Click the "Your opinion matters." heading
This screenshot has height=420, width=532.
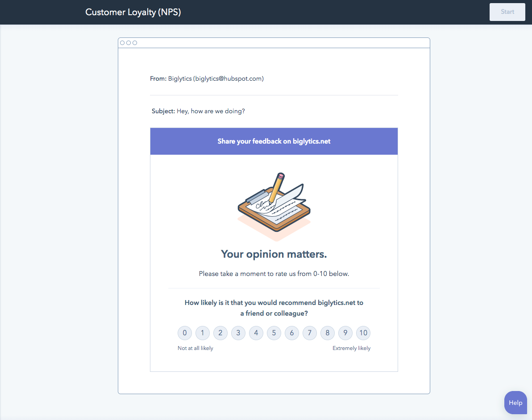pyautogui.click(x=274, y=254)
